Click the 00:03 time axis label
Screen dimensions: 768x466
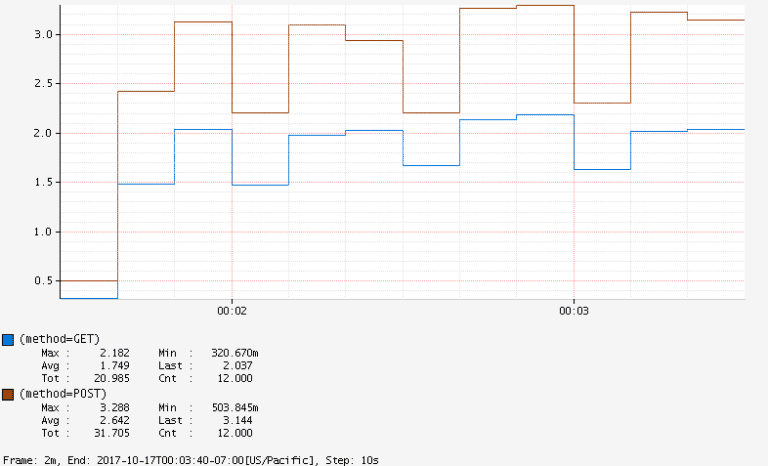(573, 312)
